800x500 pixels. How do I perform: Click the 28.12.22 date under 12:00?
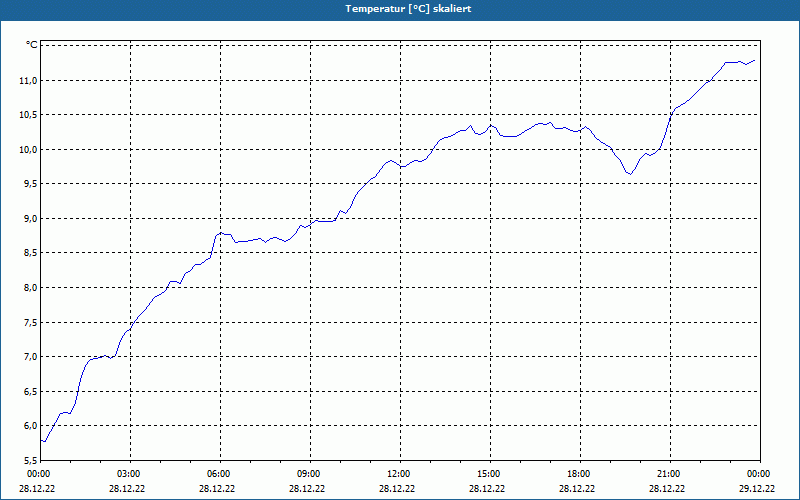(x=397, y=489)
